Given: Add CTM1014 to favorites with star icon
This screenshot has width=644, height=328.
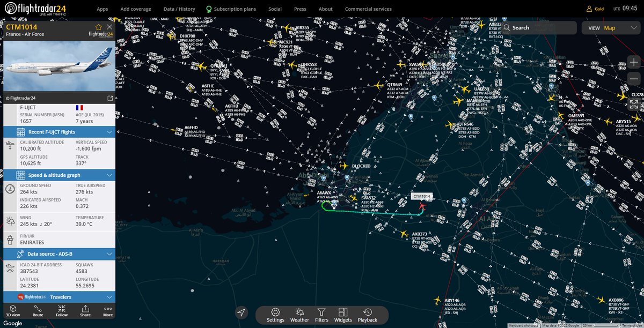Looking at the screenshot, I should tap(98, 27).
